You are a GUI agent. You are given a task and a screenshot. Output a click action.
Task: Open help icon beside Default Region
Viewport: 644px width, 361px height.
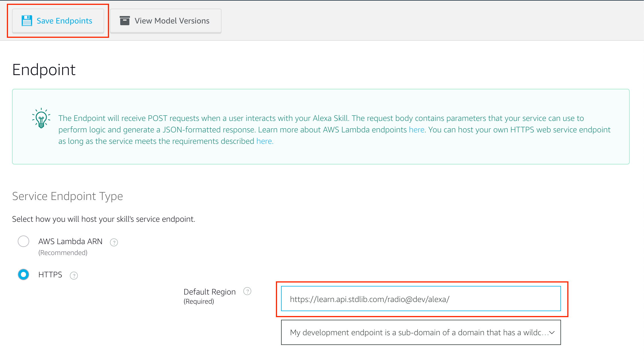(x=247, y=291)
